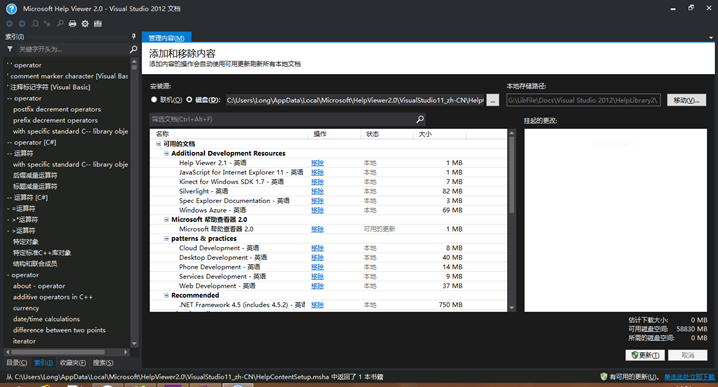Click the 筛选文档 filter input field
Screen dimensions: 718x387
282,119
